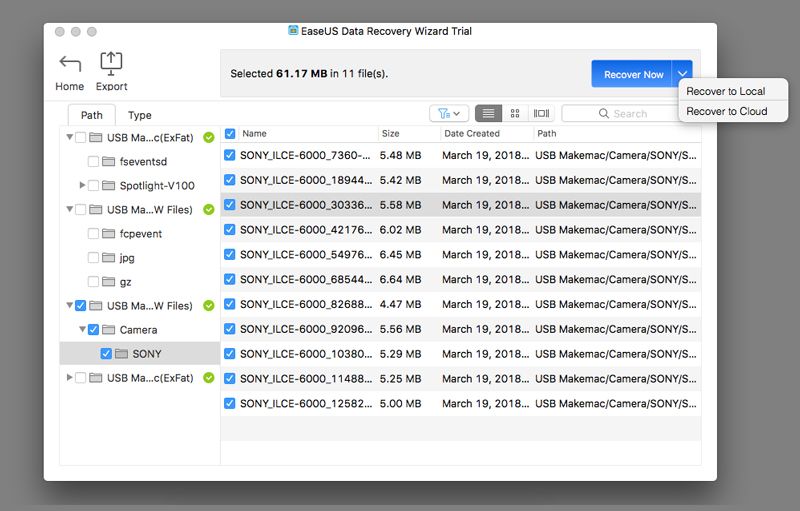Expand the last USB Ma...c(ExFat) node

pyautogui.click(x=69, y=377)
